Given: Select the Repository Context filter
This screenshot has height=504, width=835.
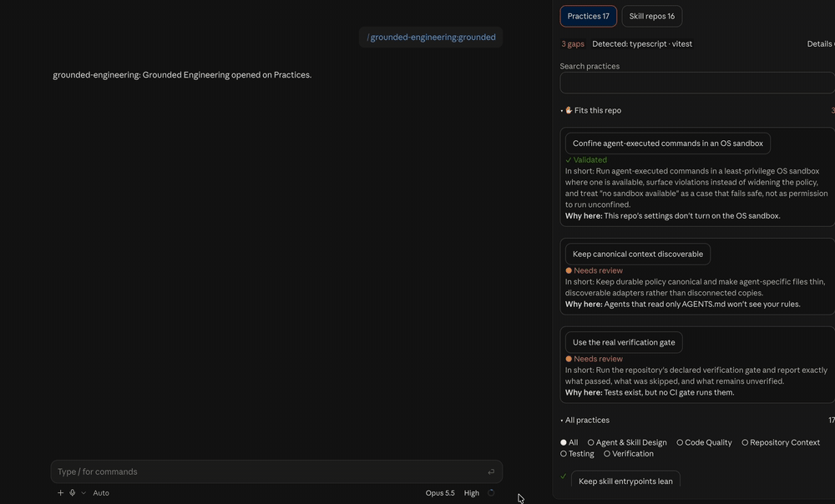Looking at the screenshot, I should [x=781, y=442].
